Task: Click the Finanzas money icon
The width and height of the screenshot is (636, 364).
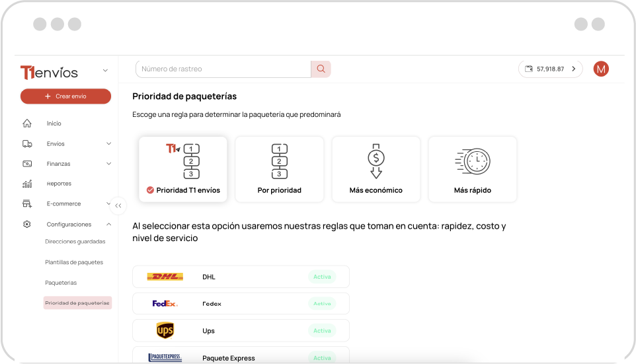Action: pyautogui.click(x=26, y=164)
